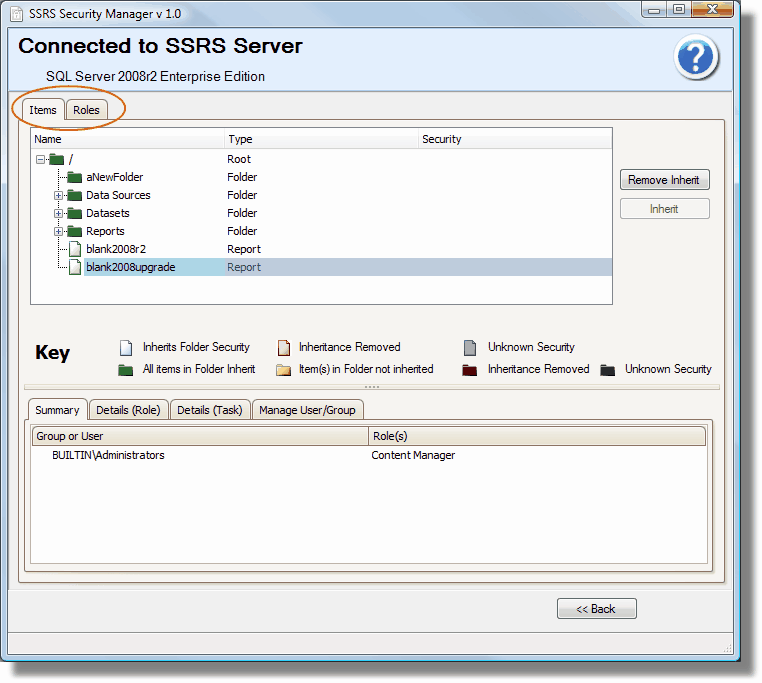Click the splitter grip dots above the Summary tab
Image resolution: width=762 pixels, height=683 pixels.
tap(372, 387)
